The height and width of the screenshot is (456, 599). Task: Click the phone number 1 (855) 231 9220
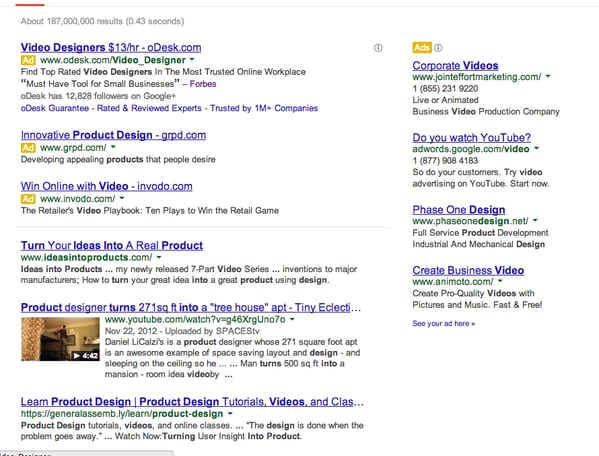coord(445,89)
